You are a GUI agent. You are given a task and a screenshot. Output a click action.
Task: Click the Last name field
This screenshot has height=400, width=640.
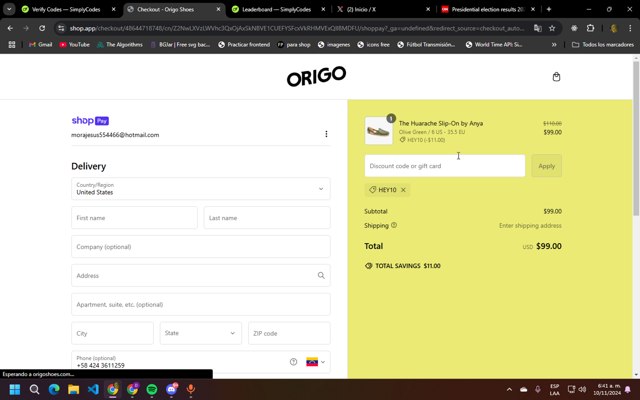pyautogui.click(x=267, y=218)
